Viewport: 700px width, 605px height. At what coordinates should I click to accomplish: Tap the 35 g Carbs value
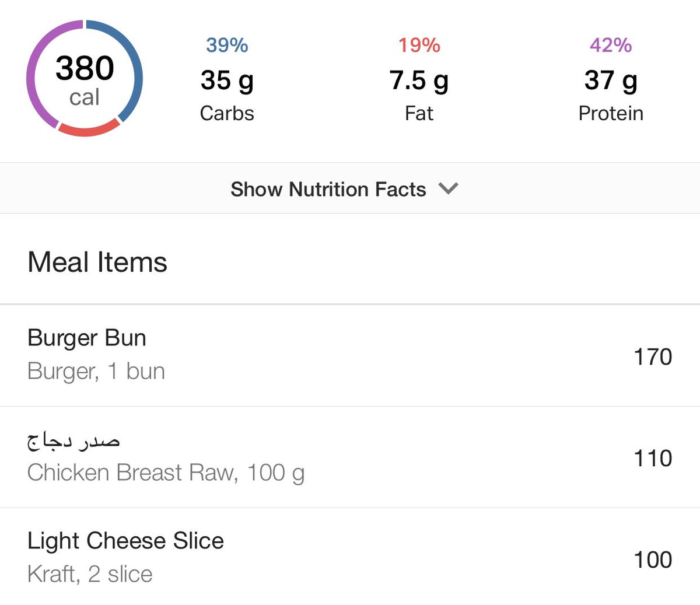(x=227, y=81)
